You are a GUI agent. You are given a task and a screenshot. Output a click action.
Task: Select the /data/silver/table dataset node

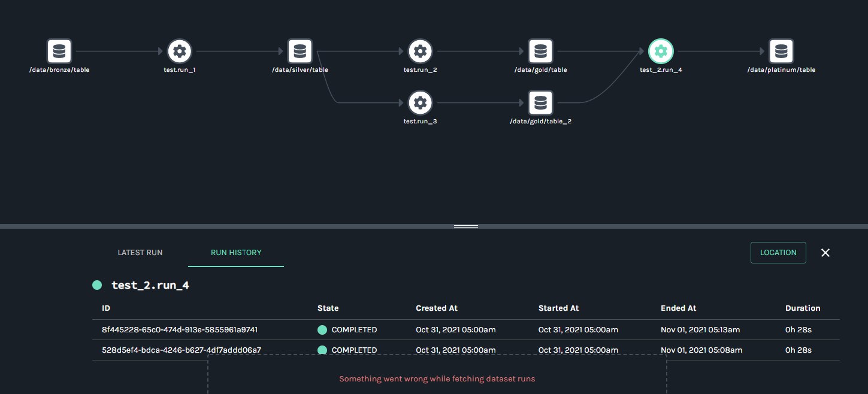[x=300, y=52]
